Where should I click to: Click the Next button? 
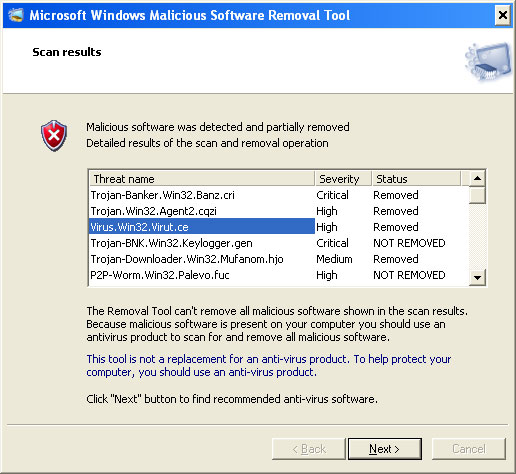coord(385,449)
